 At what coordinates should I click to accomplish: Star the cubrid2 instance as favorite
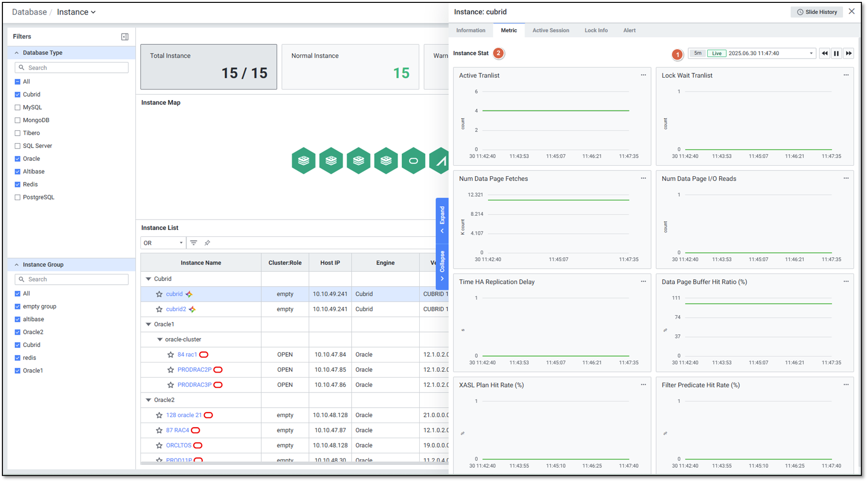(x=159, y=310)
